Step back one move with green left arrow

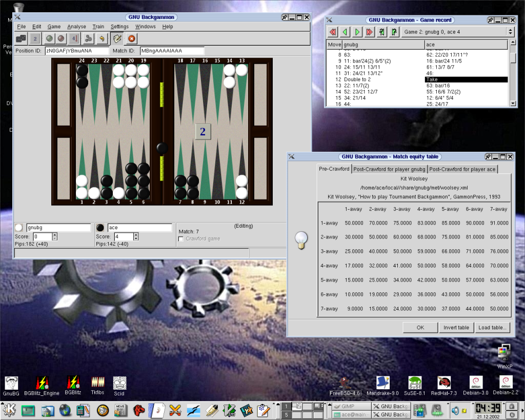[345, 32]
